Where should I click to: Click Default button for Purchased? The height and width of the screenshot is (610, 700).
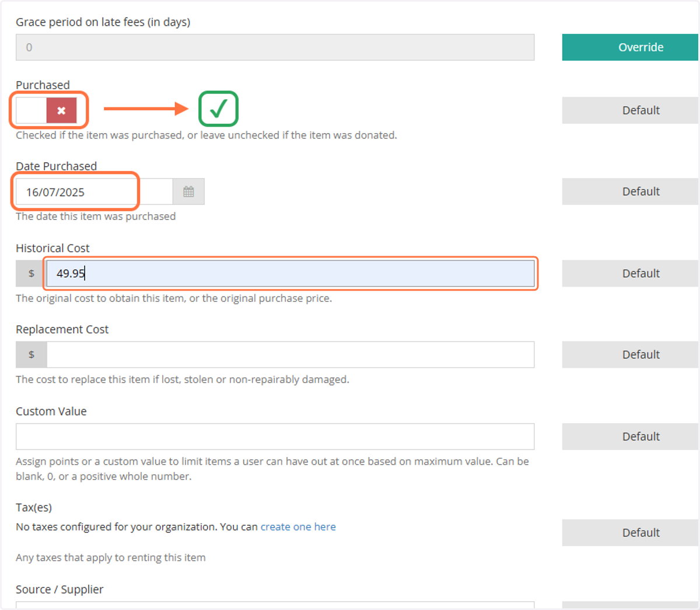click(x=630, y=110)
